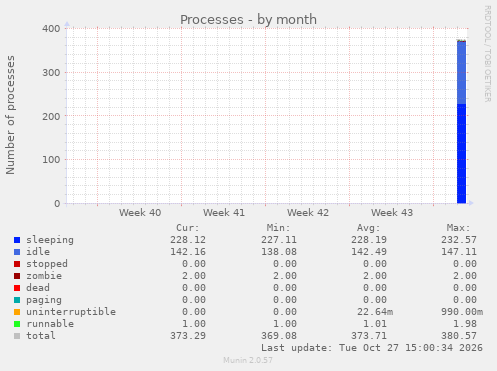Click the 300 y-axis tick label

pyautogui.click(x=51, y=73)
